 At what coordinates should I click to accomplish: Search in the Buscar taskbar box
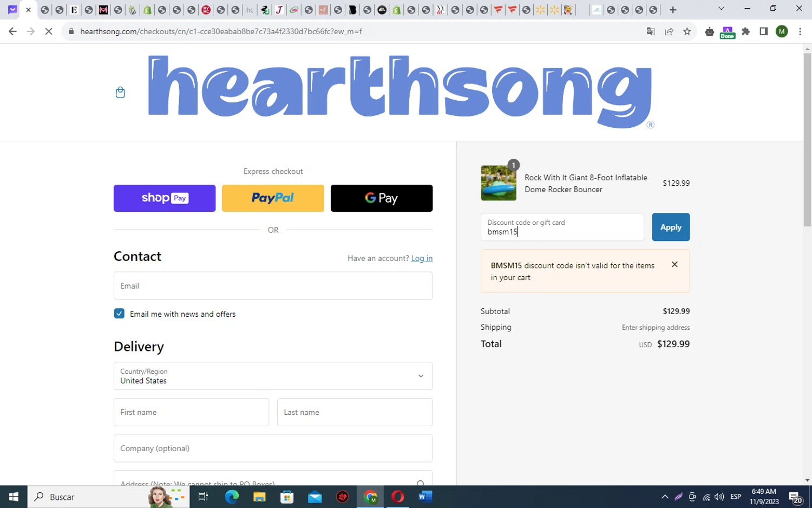click(x=108, y=497)
